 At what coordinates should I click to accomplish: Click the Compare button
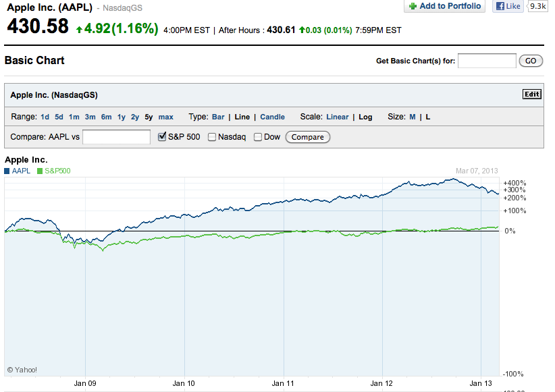point(308,137)
